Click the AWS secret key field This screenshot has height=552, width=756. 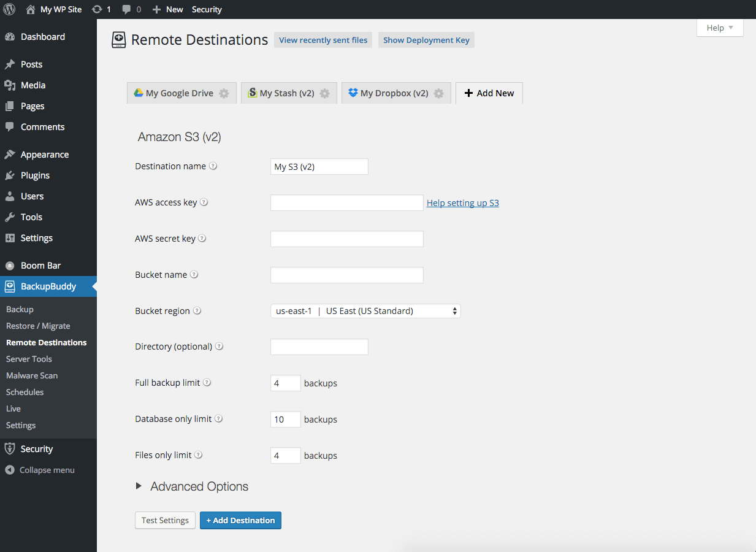tap(347, 239)
